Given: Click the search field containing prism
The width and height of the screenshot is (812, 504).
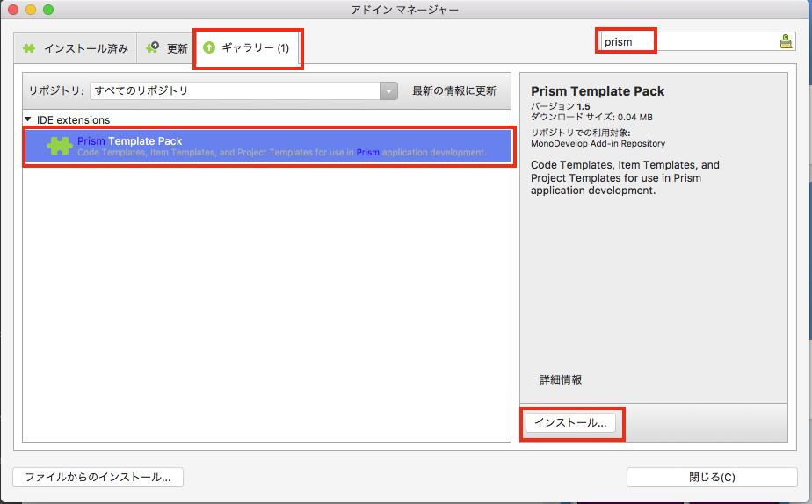Looking at the screenshot, I should point(697,41).
